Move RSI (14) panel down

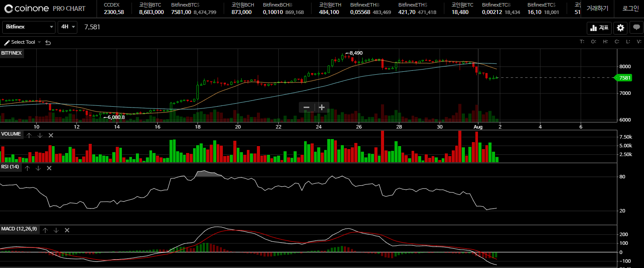coord(38,168)
